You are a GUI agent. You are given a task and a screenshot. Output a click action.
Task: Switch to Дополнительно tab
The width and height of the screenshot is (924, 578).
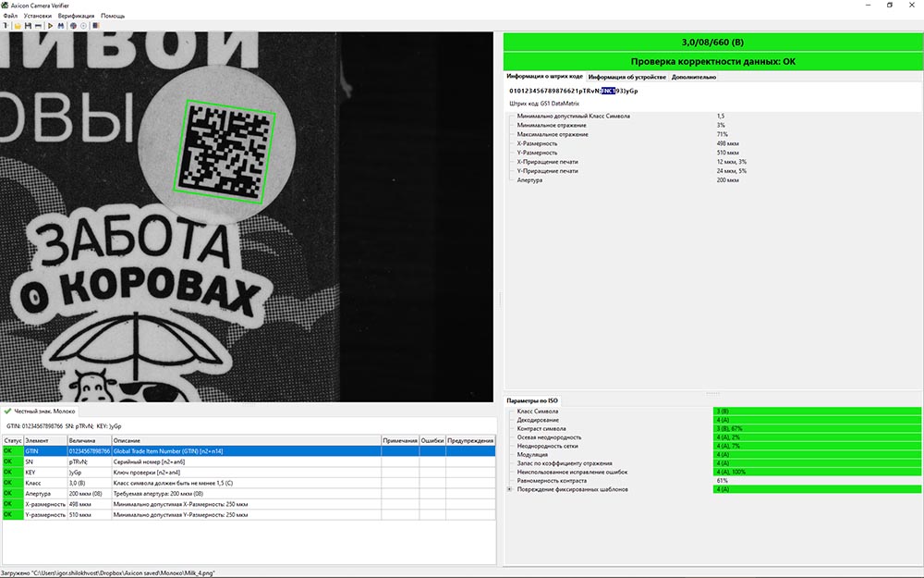click(x=694, y=78)
